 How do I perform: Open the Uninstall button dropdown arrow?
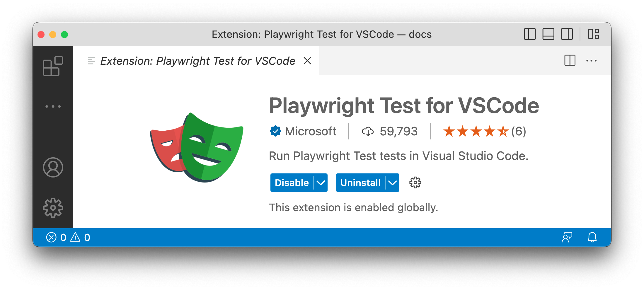coord(393,182)
